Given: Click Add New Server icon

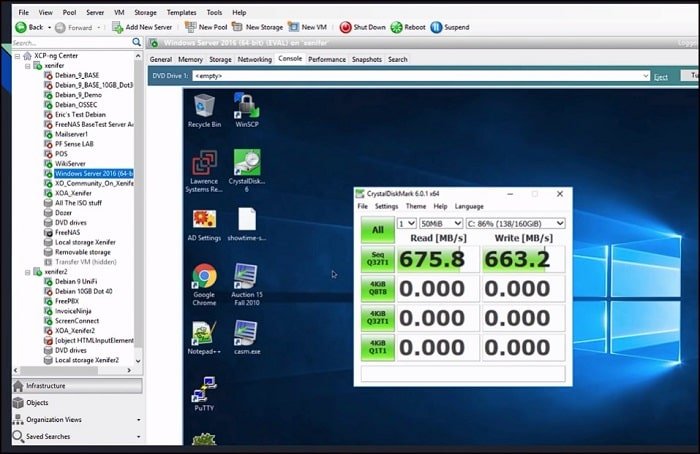Looking at the screenshot, I should pos(117,27).
